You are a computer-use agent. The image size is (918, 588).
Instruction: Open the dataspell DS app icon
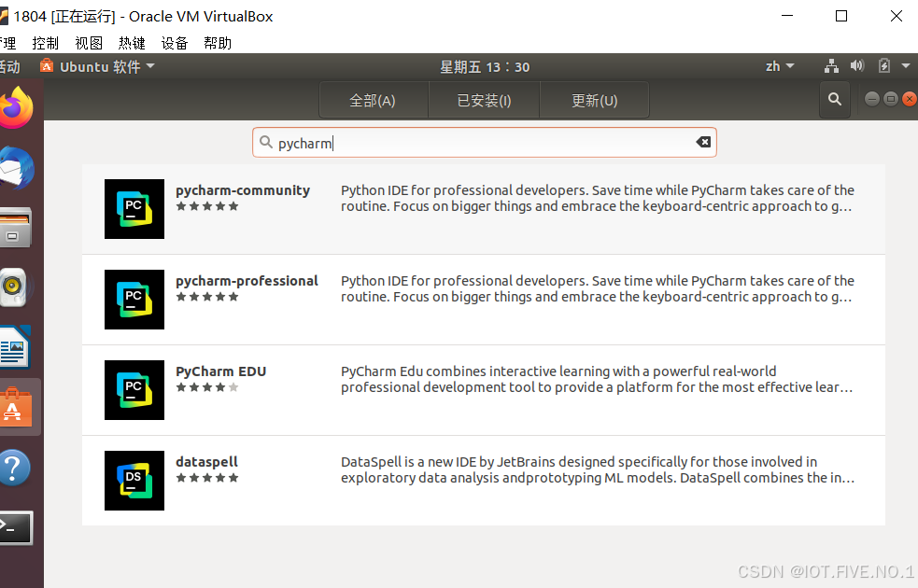coord(134,481)
